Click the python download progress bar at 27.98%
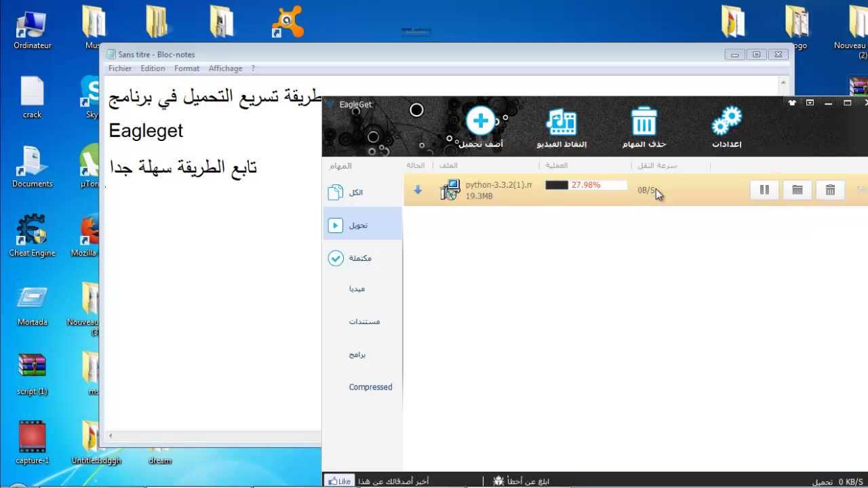This screenshot has height=488, width=868. click(x=586, y=185)
